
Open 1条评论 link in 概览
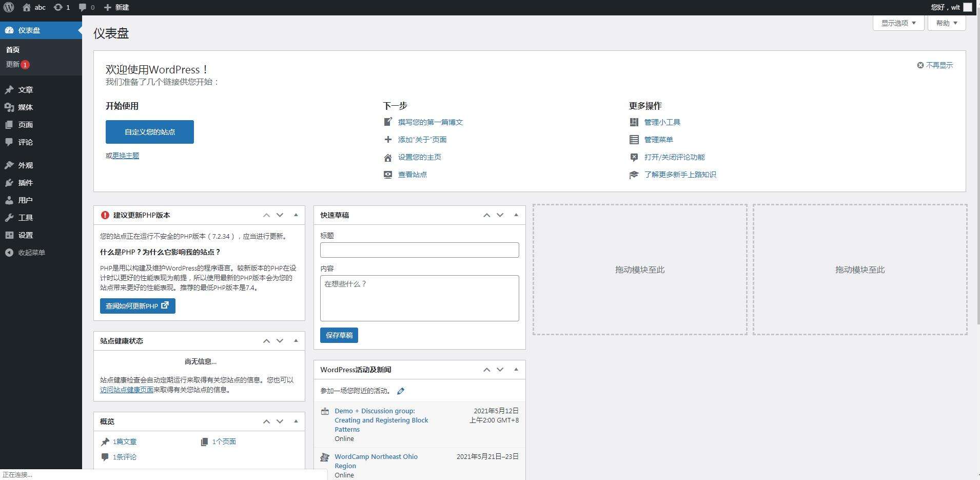click(x=125, y=457)
